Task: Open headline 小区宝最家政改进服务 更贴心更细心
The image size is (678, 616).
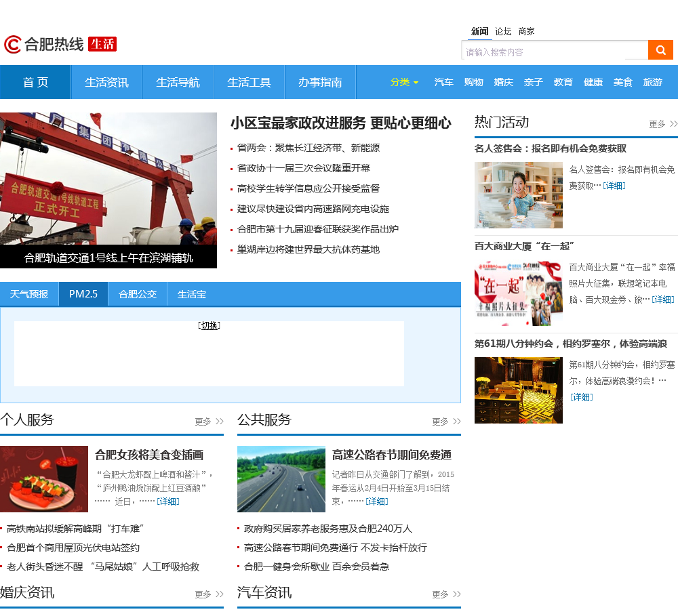Action: click(x=341, y=123)
